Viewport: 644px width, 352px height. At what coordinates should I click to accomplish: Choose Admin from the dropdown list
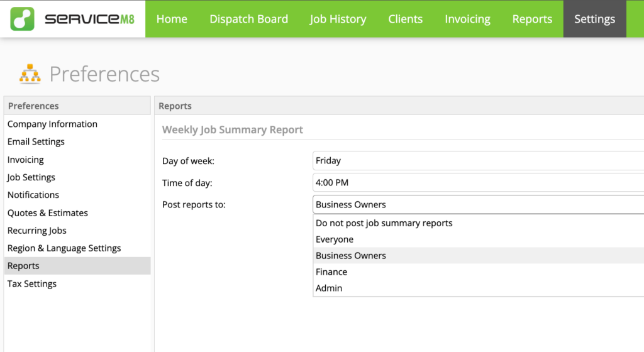tap(329, 289)
